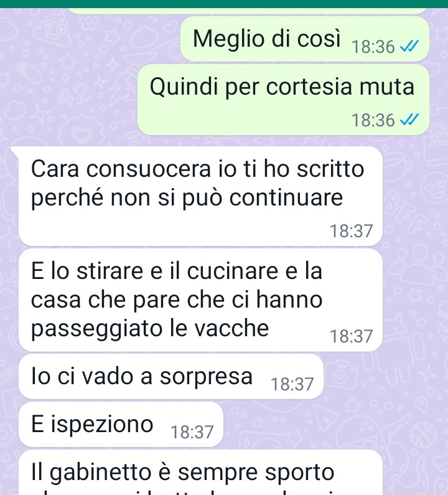The width and height of the screenshot is (448, 495).
Task: Tap the 18:37 timestamp on the "Cara consuocera" message
Action: [352, 231]
